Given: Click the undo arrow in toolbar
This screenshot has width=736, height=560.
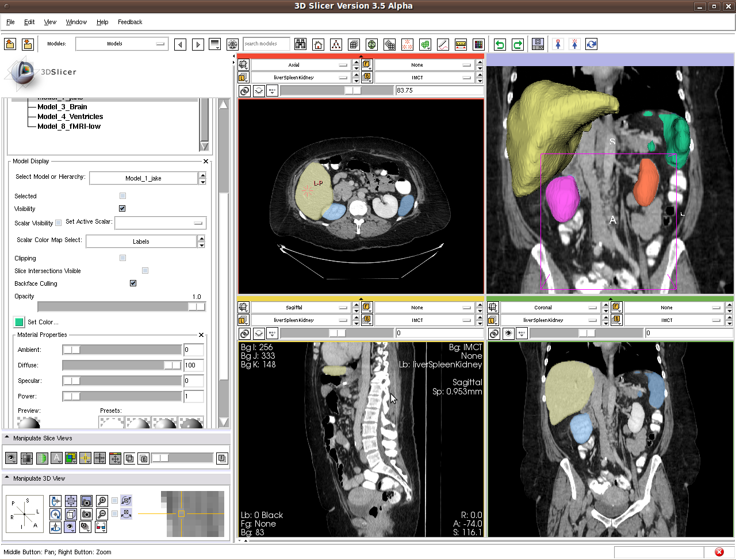Looking at the screenshot, I should click(x=500, y=44).
